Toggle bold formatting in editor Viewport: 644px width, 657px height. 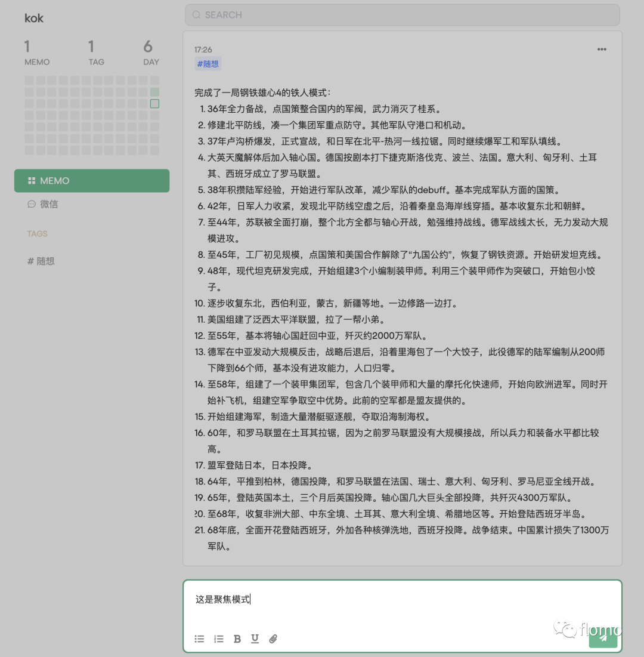pyautogui.click(x=237, y=639)
